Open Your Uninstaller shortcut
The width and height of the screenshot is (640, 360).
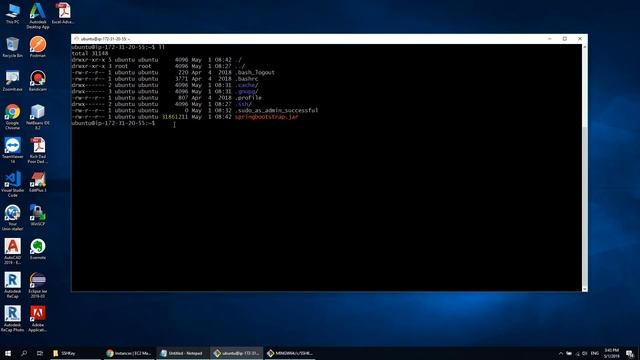pyautogui.click(x=12, y=218)
